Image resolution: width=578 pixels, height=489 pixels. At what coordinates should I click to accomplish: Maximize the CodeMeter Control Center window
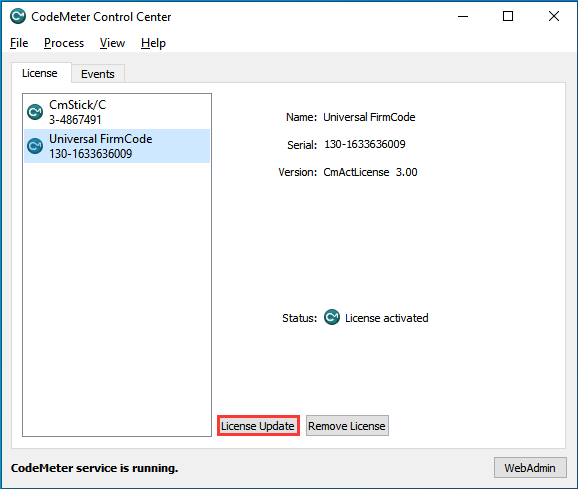[508, 16]
